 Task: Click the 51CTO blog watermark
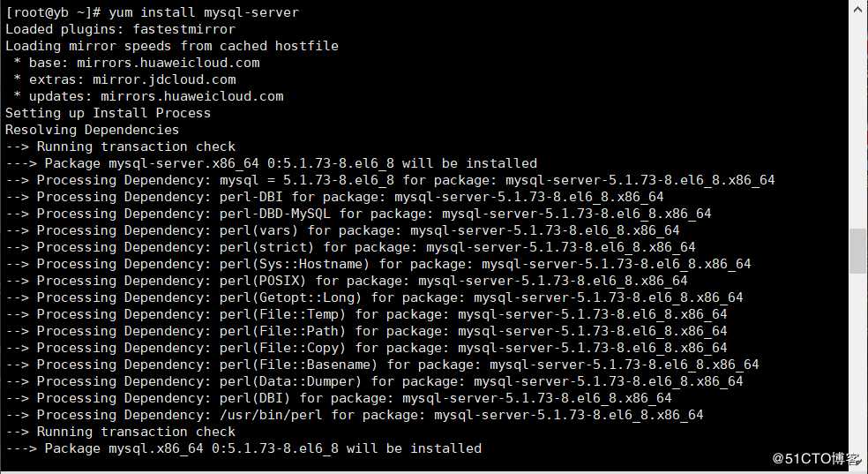815,458
